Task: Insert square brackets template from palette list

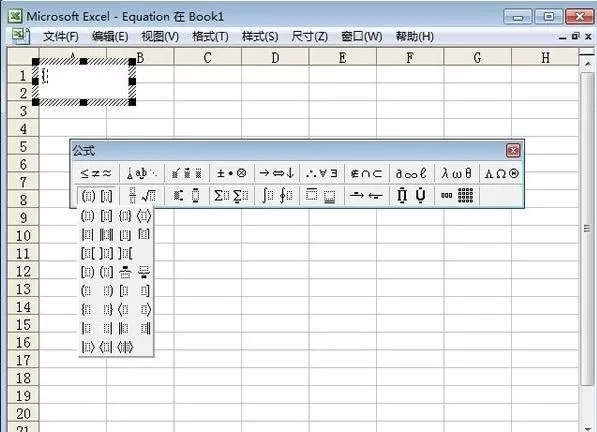Action: (x=106, y=216)
